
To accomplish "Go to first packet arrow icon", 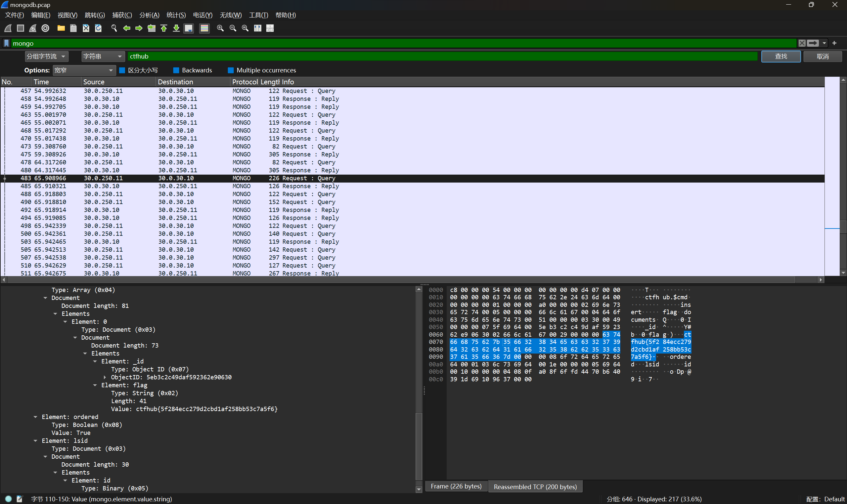I will [164, 28].
